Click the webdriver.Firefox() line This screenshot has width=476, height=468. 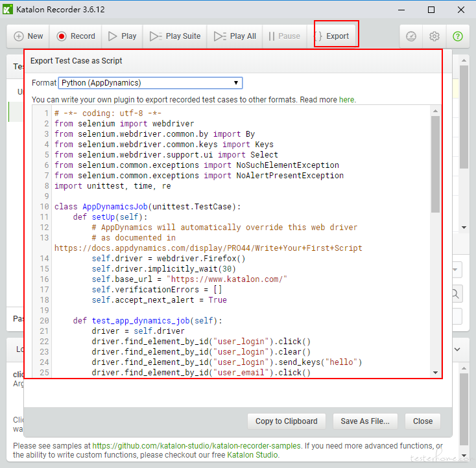pyautogui.click(x=169, y=258)
